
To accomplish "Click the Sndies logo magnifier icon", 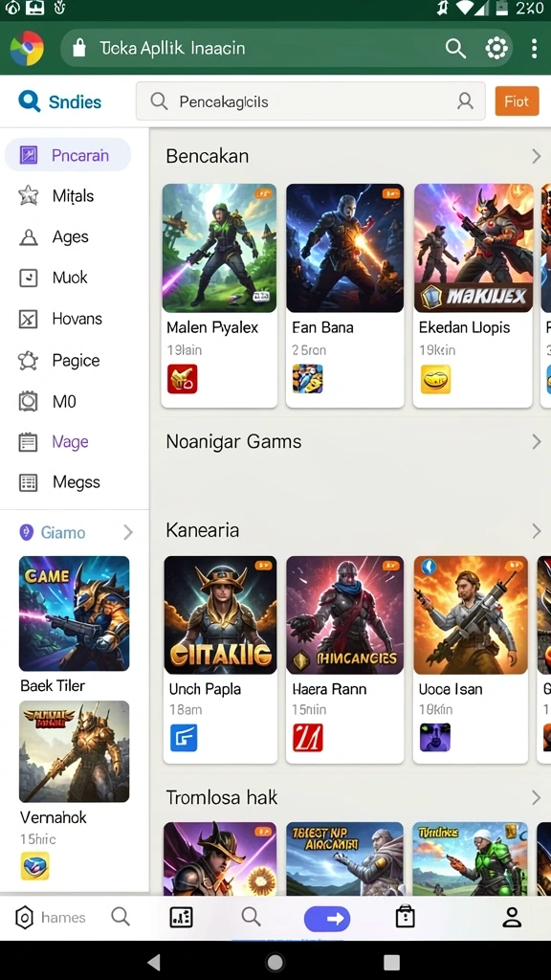I will coord(29,100).
